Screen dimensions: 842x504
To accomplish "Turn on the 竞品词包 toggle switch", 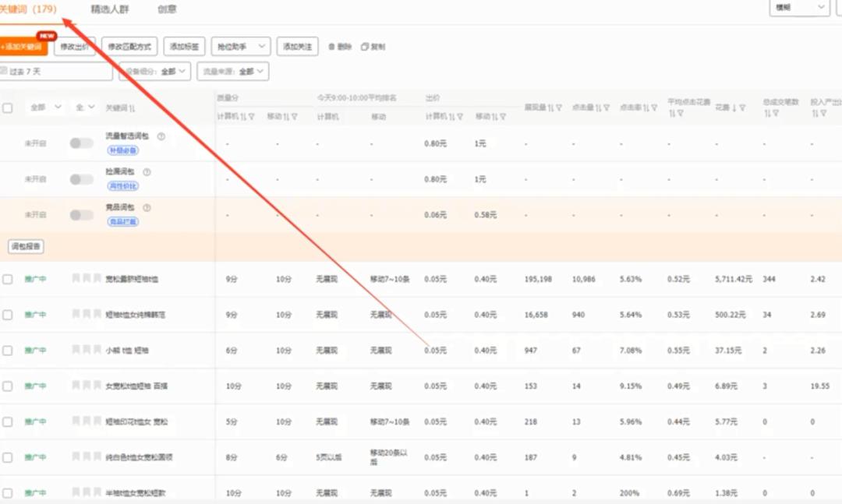I will click(81, 215).
